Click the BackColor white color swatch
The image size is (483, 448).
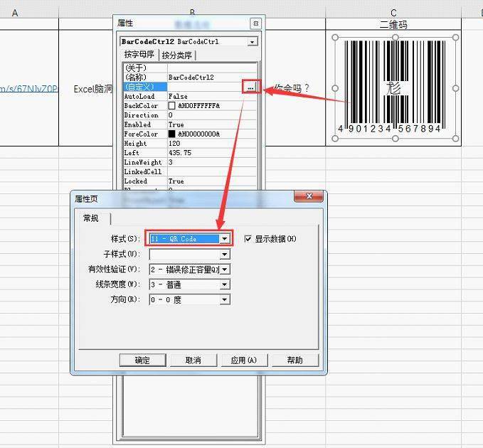point(171,106)
